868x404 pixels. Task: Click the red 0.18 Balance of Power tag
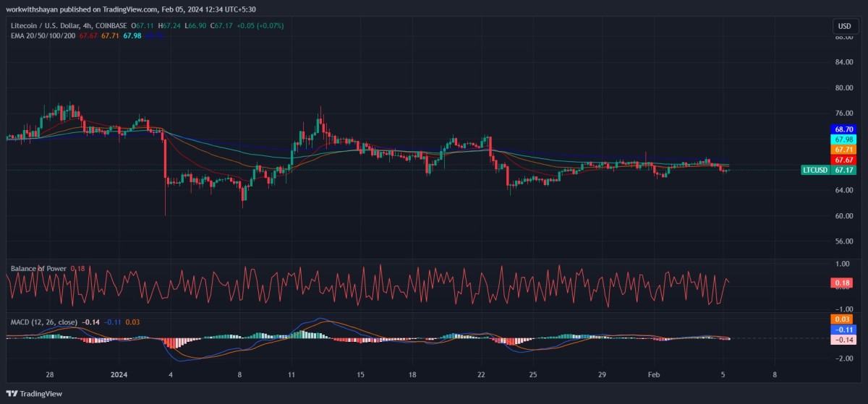842,283
